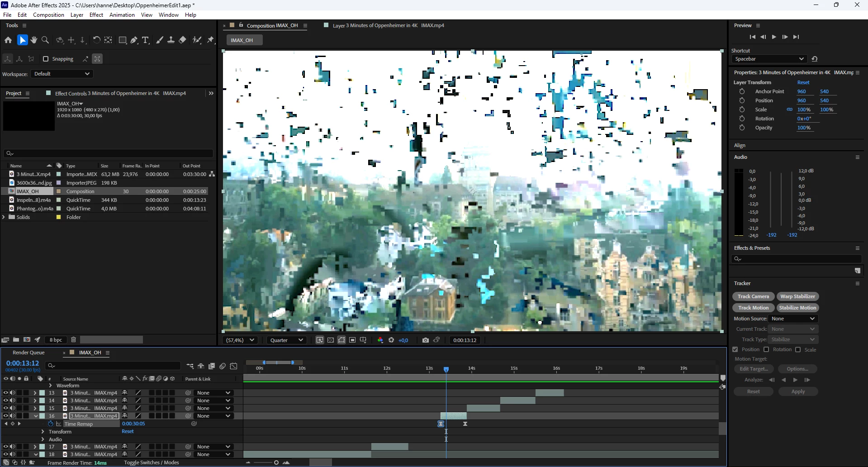Click Toggle Switches / Modes button
Image resolution: width=868 pixels, height=467 pixels.
point(152,462)
